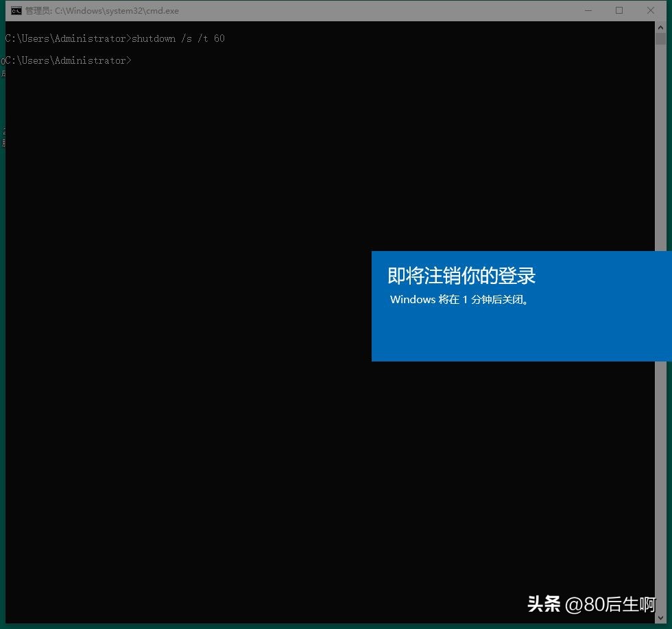Click the minimize icon on the console window
Viewport: 672px width, 629px height.
(x=588, y=10)
